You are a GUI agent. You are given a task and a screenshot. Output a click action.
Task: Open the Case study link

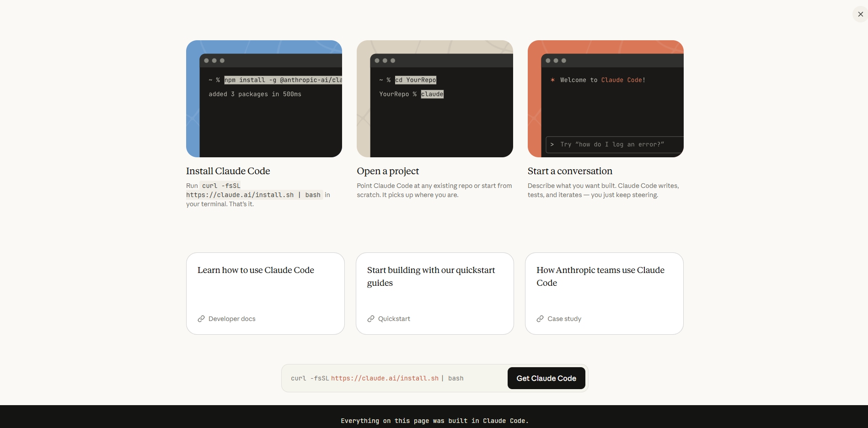coord(564,319)
